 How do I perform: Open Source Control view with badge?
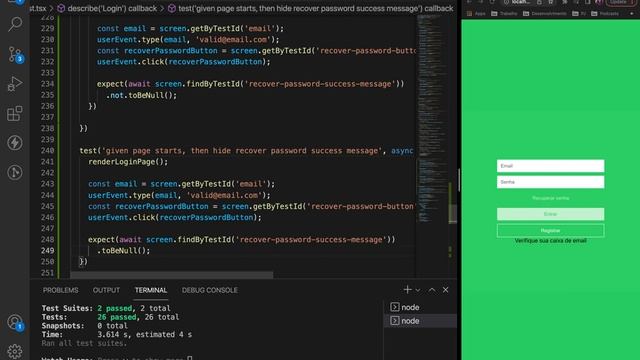pyautogui.click(x=16, y=54)
